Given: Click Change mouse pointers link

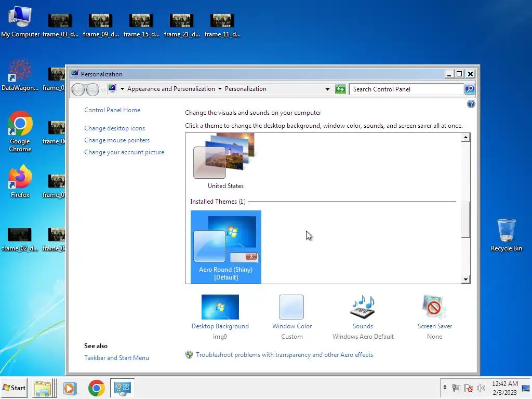Looking at the screenshot, I should click(117, 140).
